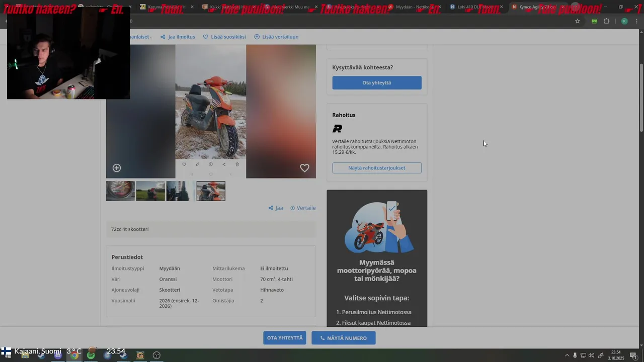Open Discord in taskbar
The height and width of the screenshot is (362, 644).
coord(58,355)
